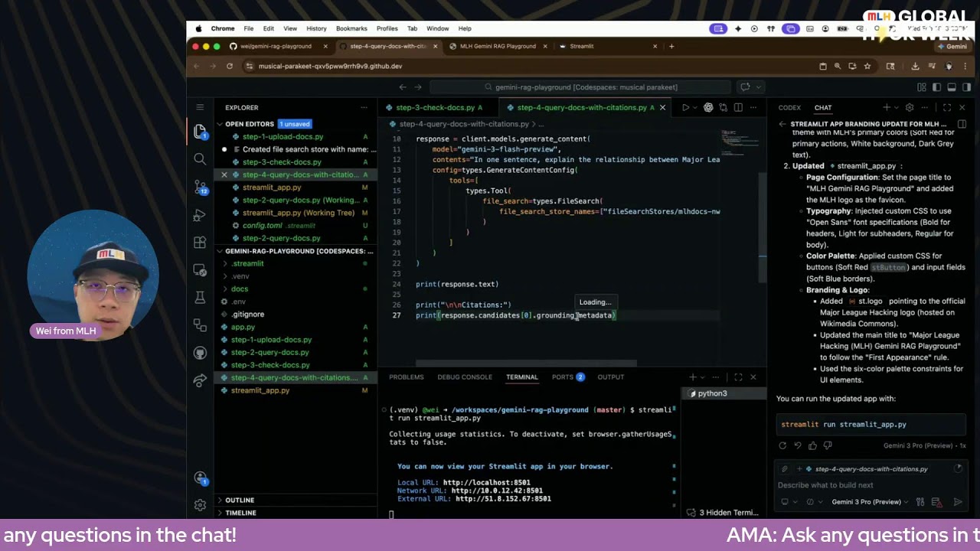
Task: Attach context with paperclip icon
Action: point(785,469)
